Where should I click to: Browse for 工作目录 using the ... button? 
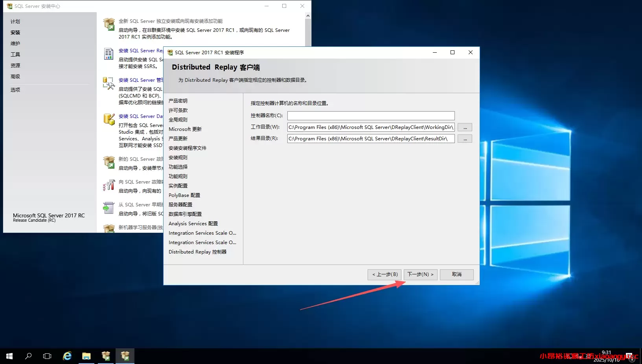click(465, 127)
